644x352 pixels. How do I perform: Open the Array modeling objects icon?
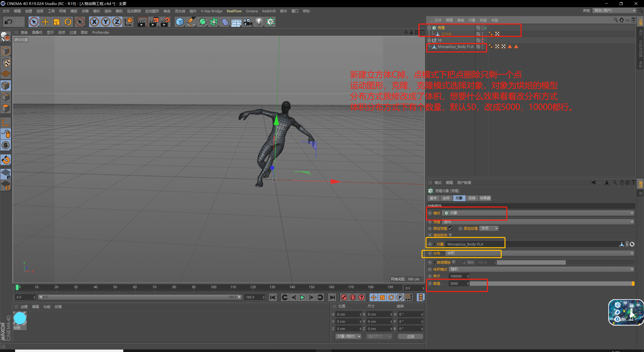coord(214,22)
